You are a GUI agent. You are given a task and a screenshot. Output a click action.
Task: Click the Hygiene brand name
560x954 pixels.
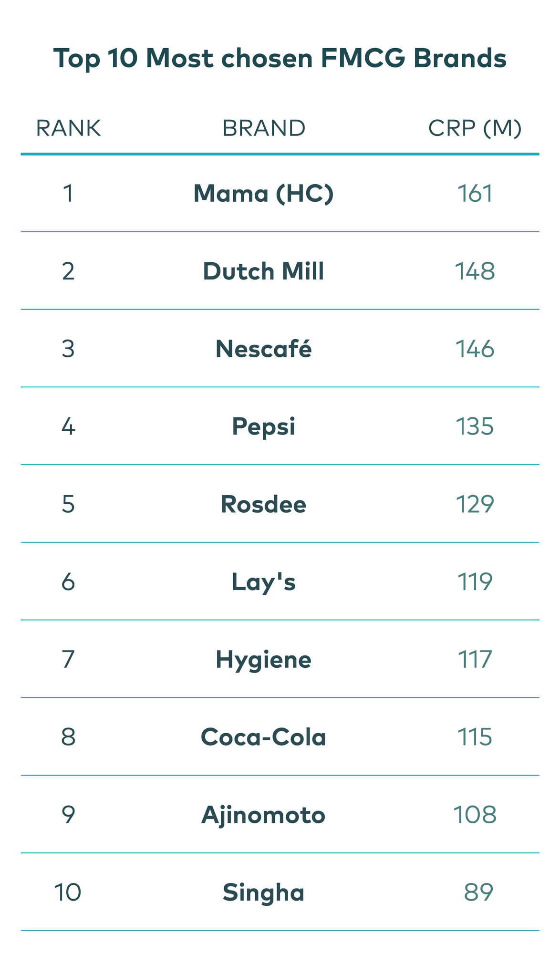[x=264, y=660]
